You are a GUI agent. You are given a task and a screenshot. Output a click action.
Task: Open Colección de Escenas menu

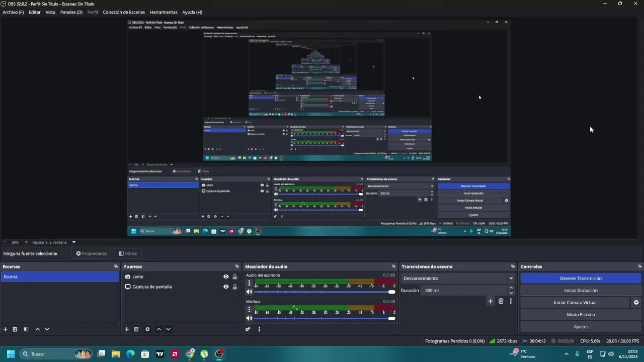click(x=124, y=12)
